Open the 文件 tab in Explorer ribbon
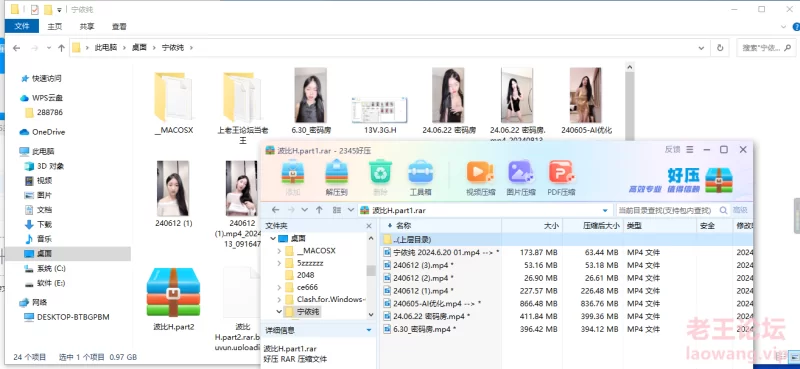800x369 pixels. (22, 26)
